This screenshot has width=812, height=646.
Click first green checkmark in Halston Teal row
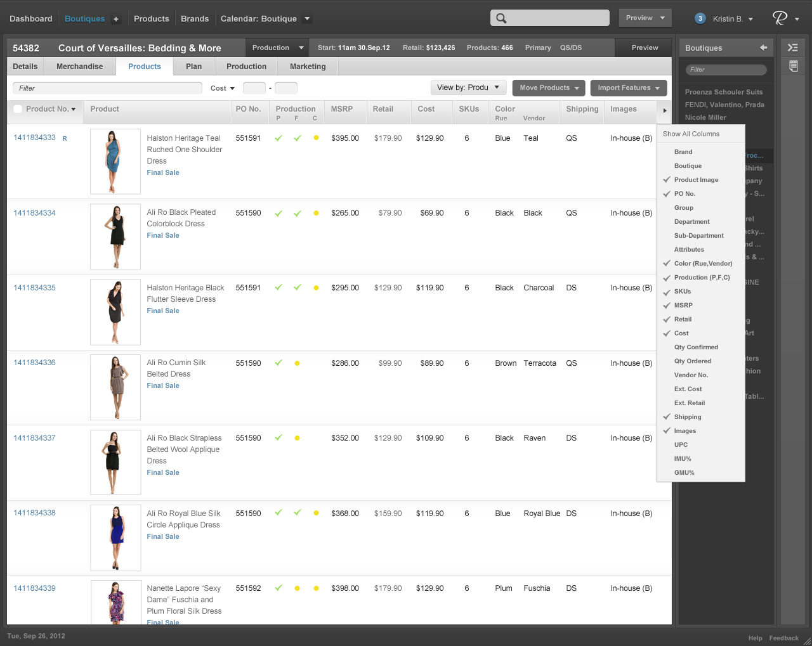[x=278, y=138]
